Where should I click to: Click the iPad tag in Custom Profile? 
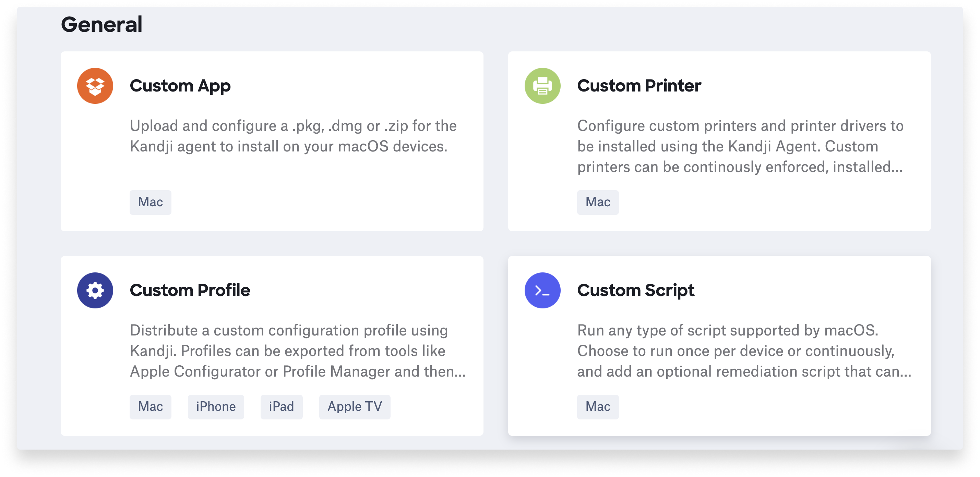(x=281, y=407)
